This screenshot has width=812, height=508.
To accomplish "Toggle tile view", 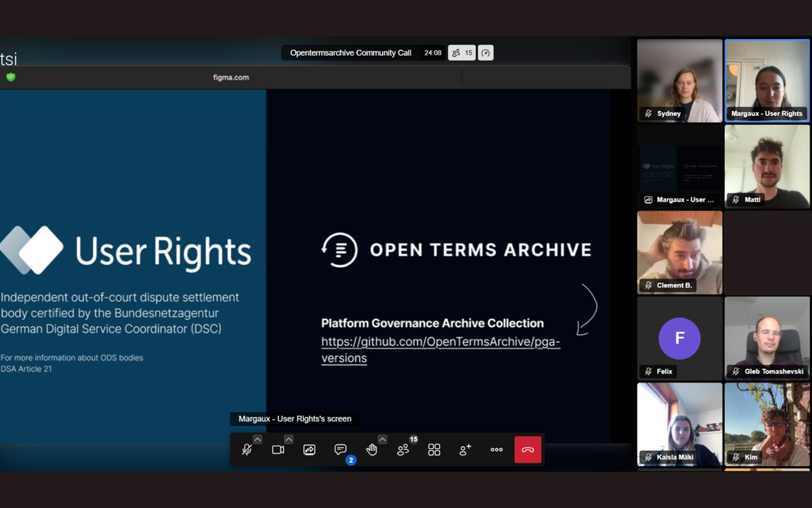I will [x=434, y=449].
